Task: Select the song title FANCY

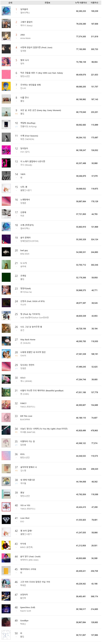Action: 23,403
